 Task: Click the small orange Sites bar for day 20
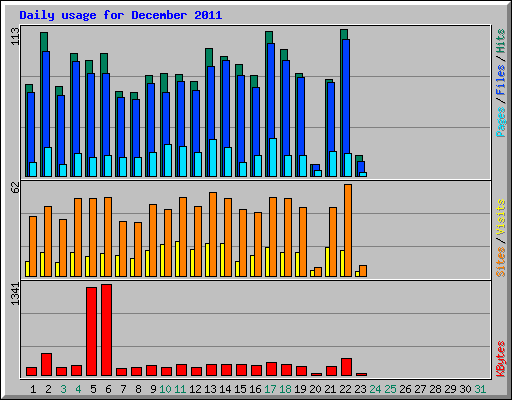coord(318,272)
